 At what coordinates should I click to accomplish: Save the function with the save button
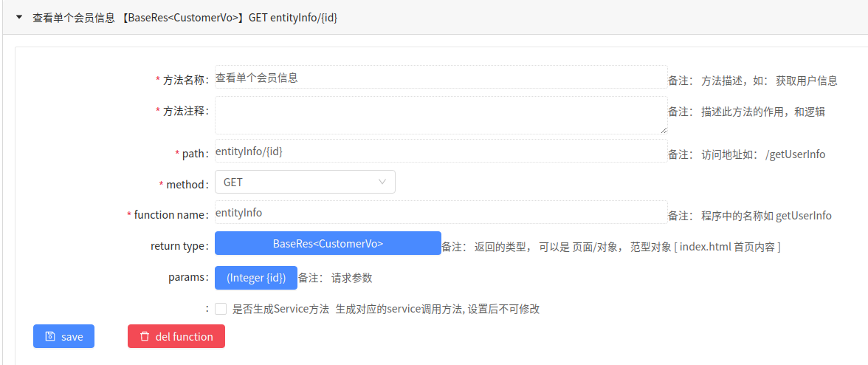coord(63,336)
